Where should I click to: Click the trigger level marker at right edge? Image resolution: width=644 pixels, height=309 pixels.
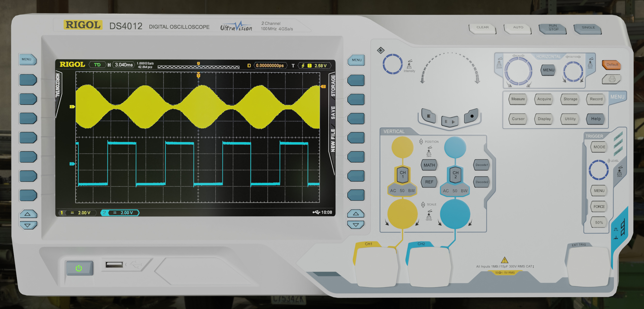click(323, 87)
